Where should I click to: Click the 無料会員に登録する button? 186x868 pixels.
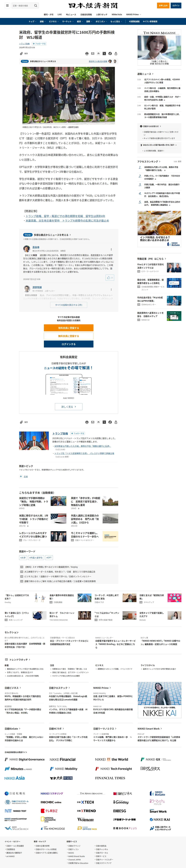click(x=69, y=336)
